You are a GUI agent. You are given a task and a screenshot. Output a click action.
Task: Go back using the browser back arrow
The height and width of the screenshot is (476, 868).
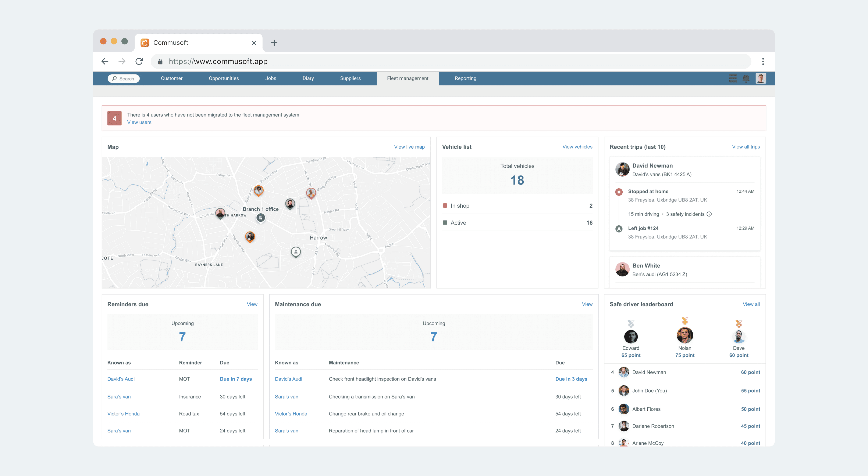tap(105, 61)
